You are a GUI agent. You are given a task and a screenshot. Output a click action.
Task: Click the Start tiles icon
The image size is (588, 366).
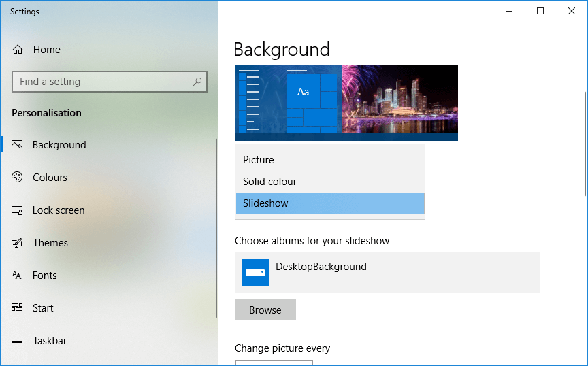(x=18, y=308)
